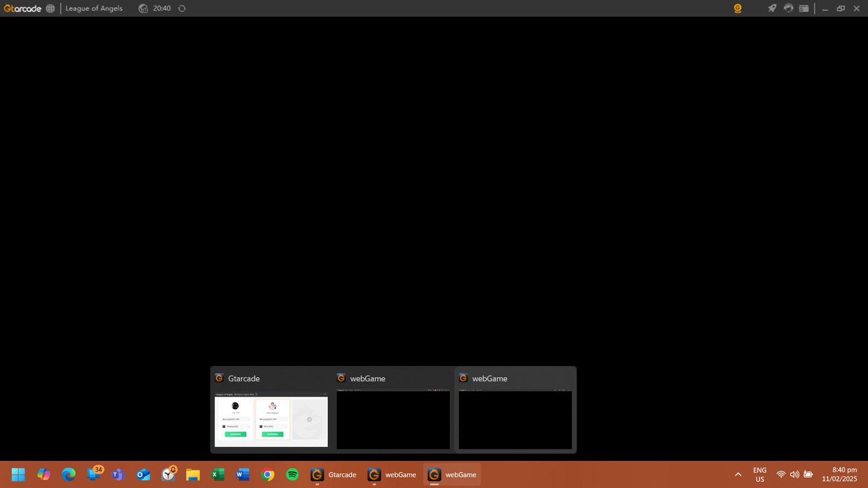
Task: Open the Windows Start menu
Action: (x=18, y=475)
